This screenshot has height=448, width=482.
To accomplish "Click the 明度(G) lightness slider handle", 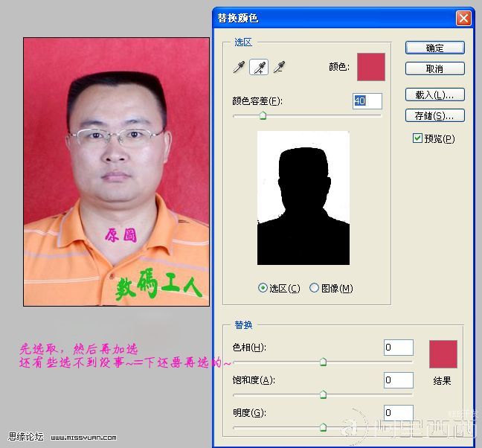I will [323, 427].
